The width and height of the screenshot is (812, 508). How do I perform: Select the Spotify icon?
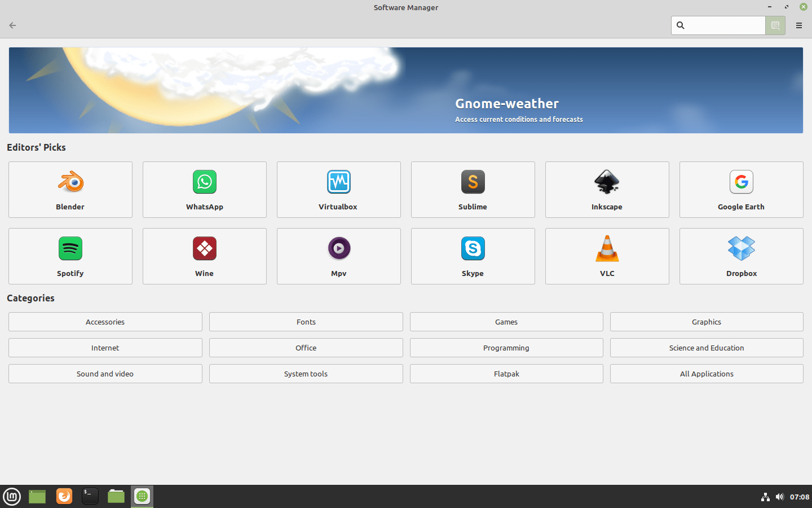tap(70, 248)
